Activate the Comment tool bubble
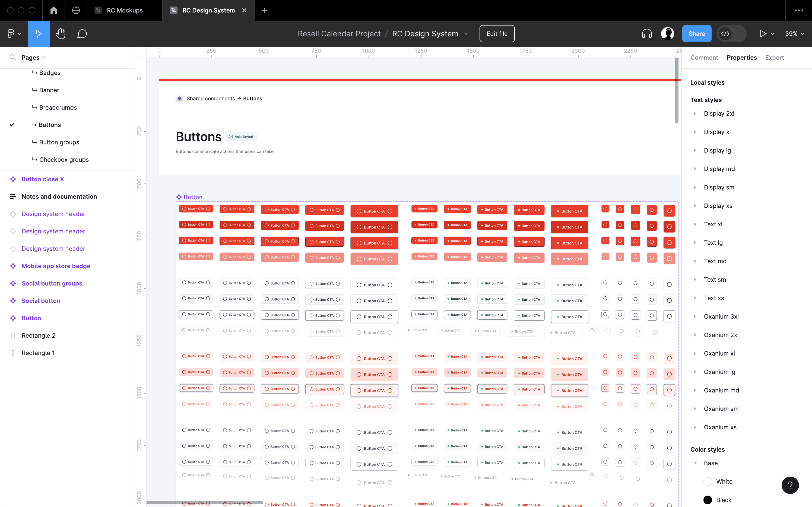The height and width of the screenshot is (507, 812). tap(82, 34)
